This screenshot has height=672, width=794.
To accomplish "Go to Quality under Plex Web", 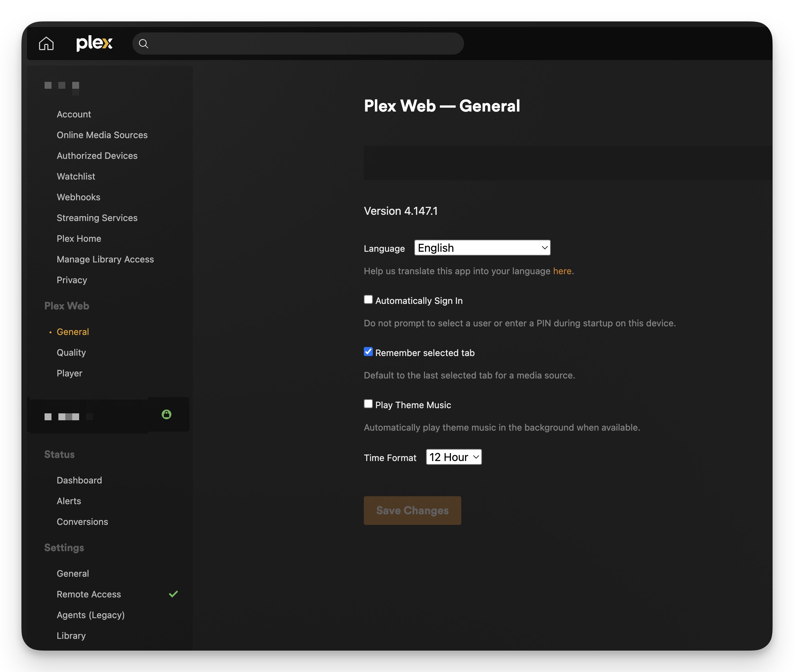I will 71,352.
